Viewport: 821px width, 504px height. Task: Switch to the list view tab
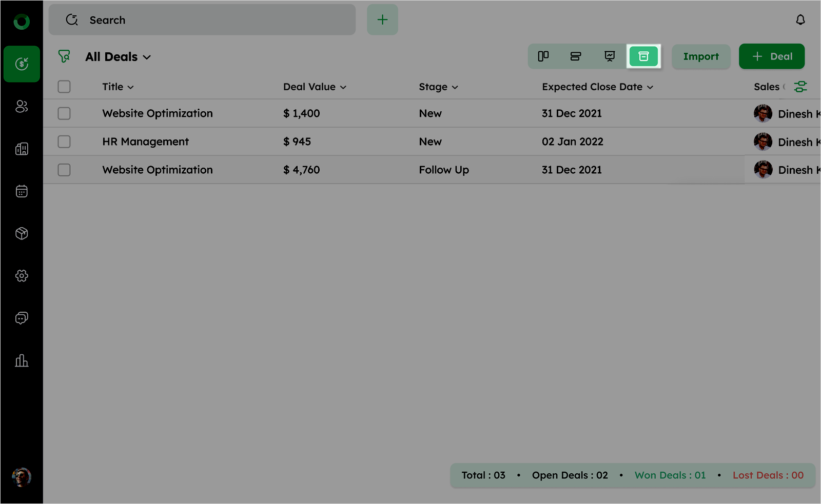[x=576, y=56]
